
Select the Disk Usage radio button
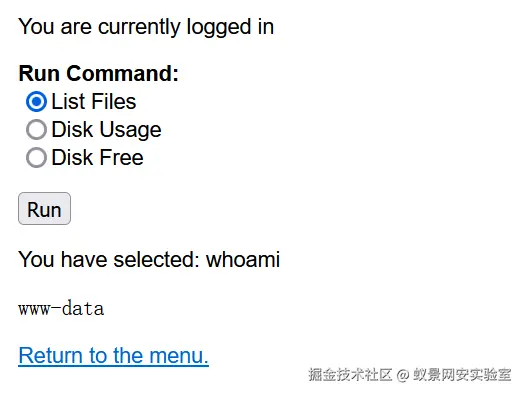click(36, 129)
